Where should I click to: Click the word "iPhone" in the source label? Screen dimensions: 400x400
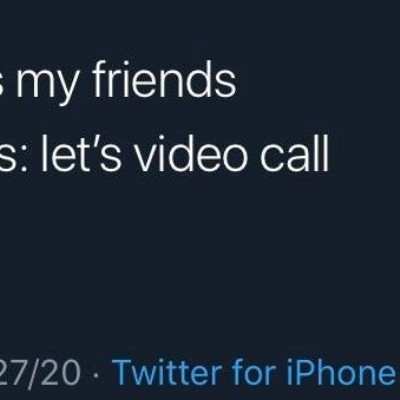341,372
